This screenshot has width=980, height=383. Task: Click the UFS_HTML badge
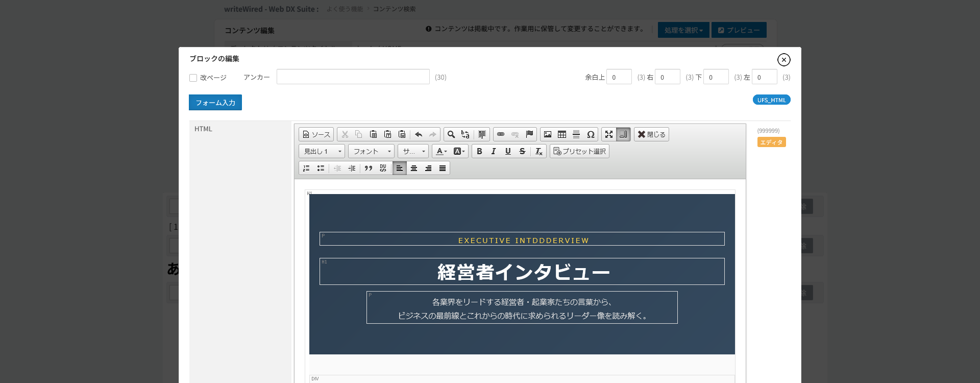point(772,100)
